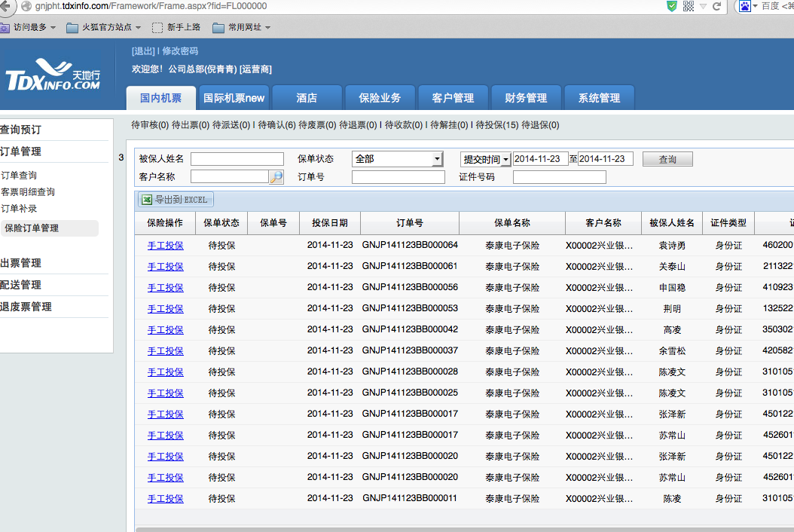Screen dimensions: 794x532
Task: Click 手工投保 for order GNJP141123BB000053
Action: point(165,309)
